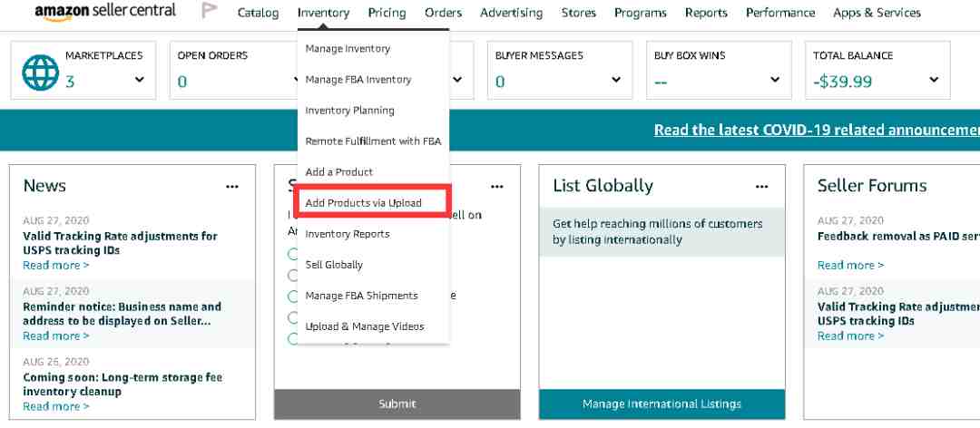The image size is (980, 428).
Task: Open News headline about Valid Tracking Rate adjustments
Action: pyautogui.click(x=120, y=243)
